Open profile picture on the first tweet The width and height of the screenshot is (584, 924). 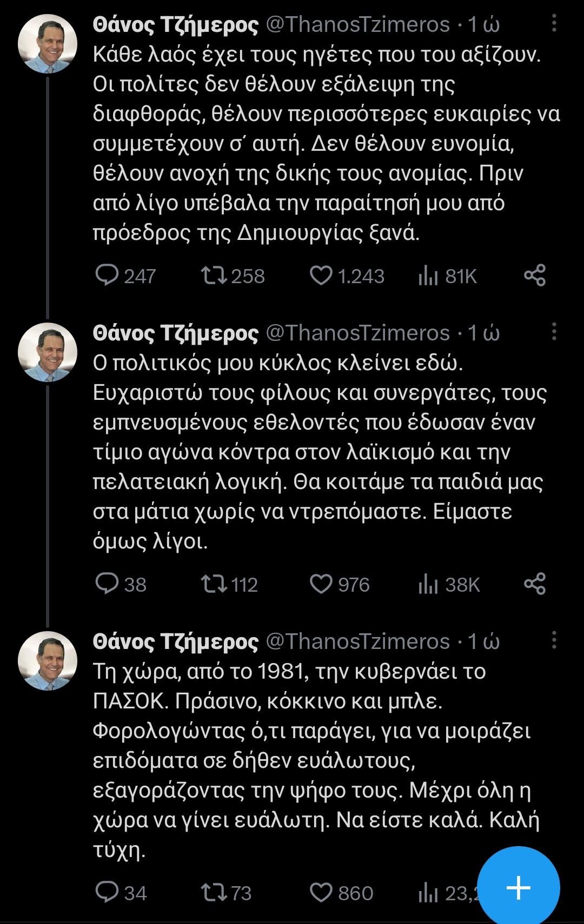[48, 44]
